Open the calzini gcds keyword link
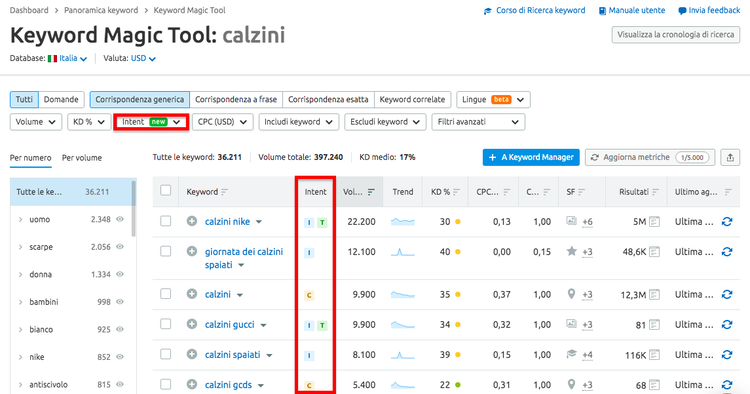 pyautogui.click(x=228, y=384)
